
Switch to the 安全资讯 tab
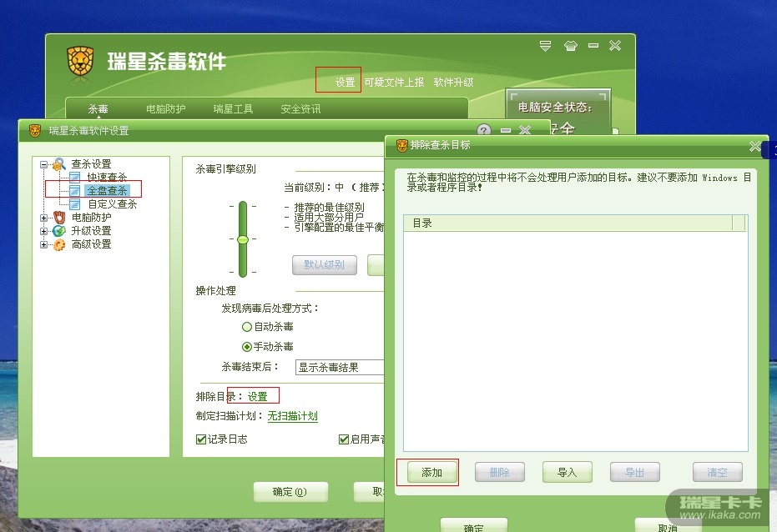(x=300, y=109)
